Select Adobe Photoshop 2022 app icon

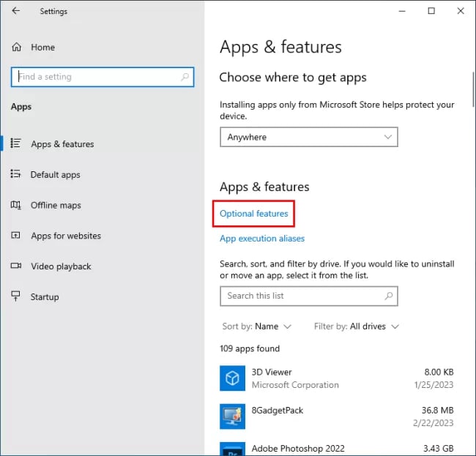233,449
